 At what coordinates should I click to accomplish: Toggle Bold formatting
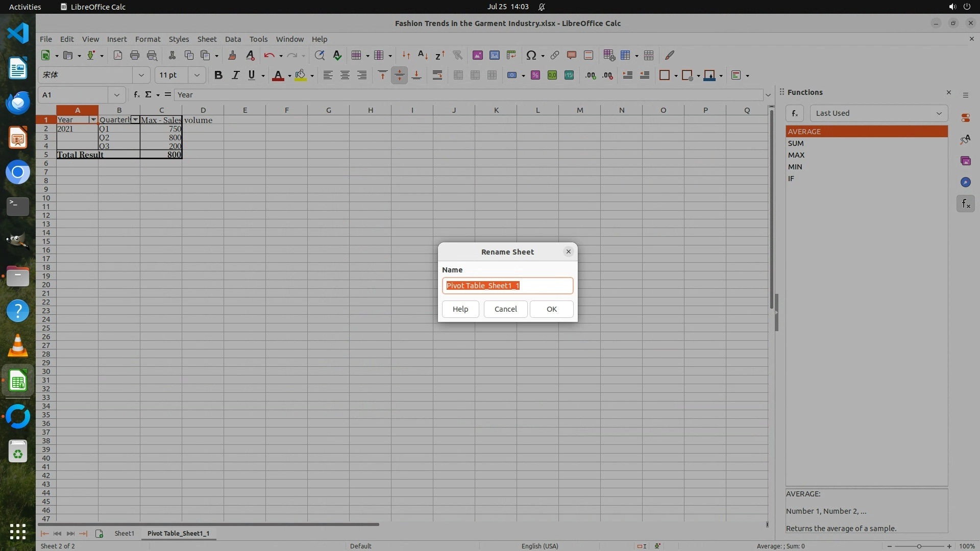tap(218, 76)
